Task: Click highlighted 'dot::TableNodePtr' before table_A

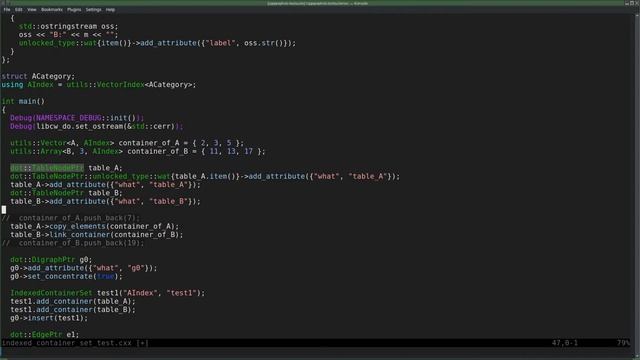Action: [x=47, y=168]
